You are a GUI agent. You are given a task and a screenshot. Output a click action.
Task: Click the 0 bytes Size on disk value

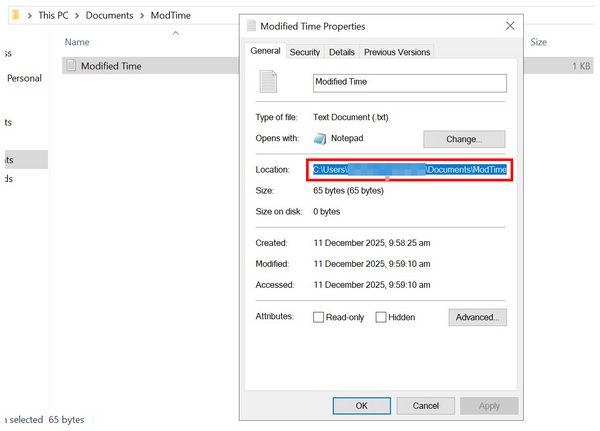(326, 212)
